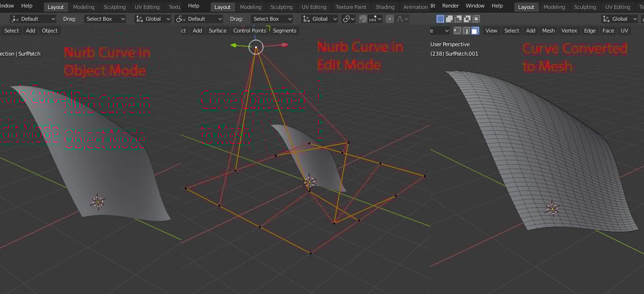Viewport: 644px width, 294px height.
Task: Click the green Y-axis gizmo arrow
Action: [235, 46]
